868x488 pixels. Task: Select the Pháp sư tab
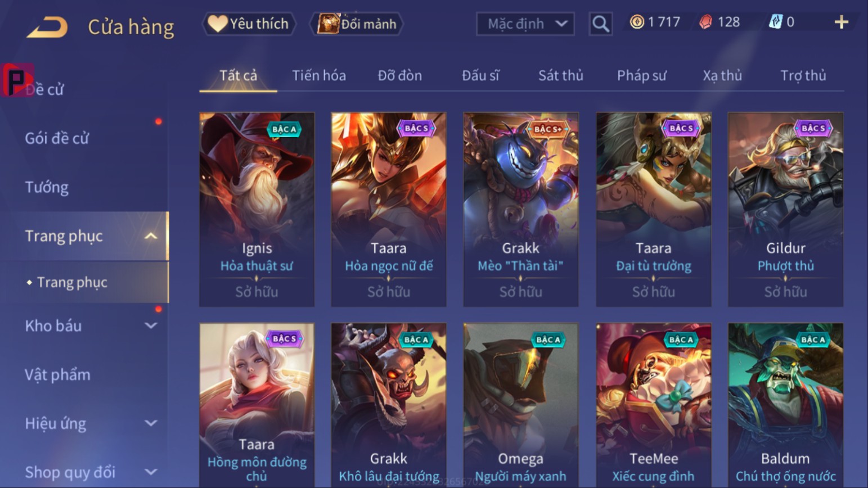coord(641,75)
